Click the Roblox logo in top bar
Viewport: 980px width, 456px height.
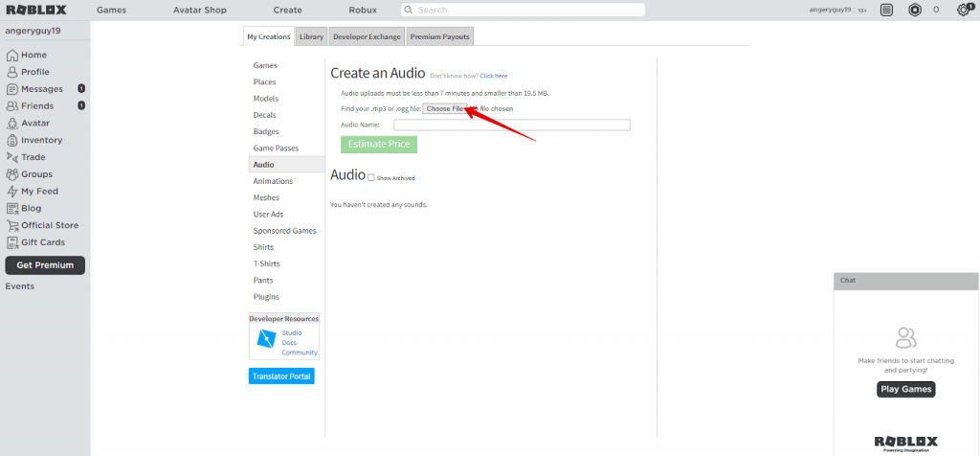pos(35,10)
